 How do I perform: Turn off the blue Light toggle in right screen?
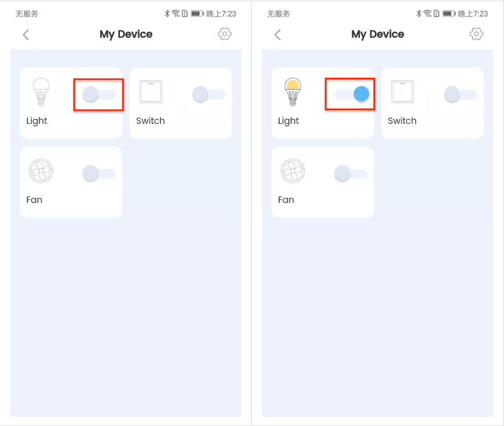coord(352,94)
